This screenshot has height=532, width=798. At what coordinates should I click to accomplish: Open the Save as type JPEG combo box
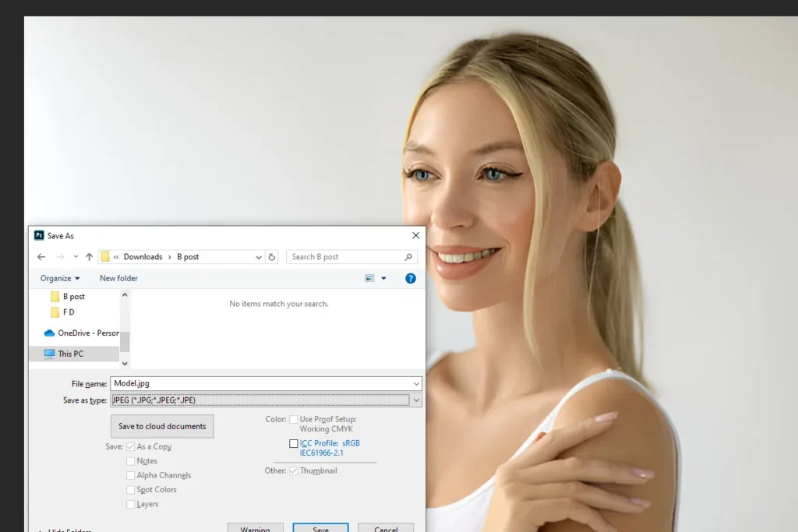tap(266, 400)
